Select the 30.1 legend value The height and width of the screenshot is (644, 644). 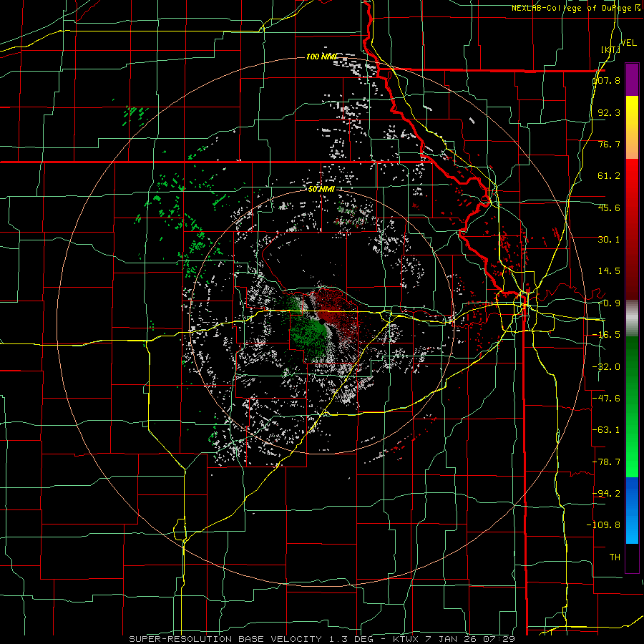click(x=609, y=240)
